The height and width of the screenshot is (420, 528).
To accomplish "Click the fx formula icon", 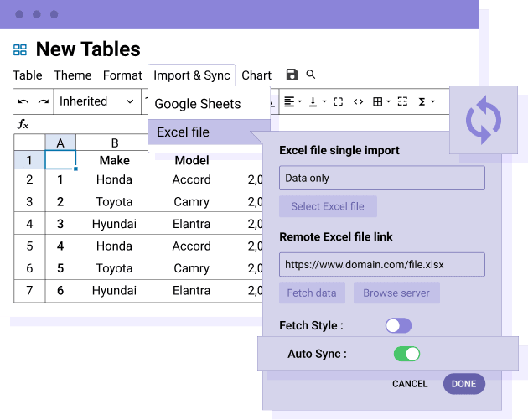I will 23,124.
